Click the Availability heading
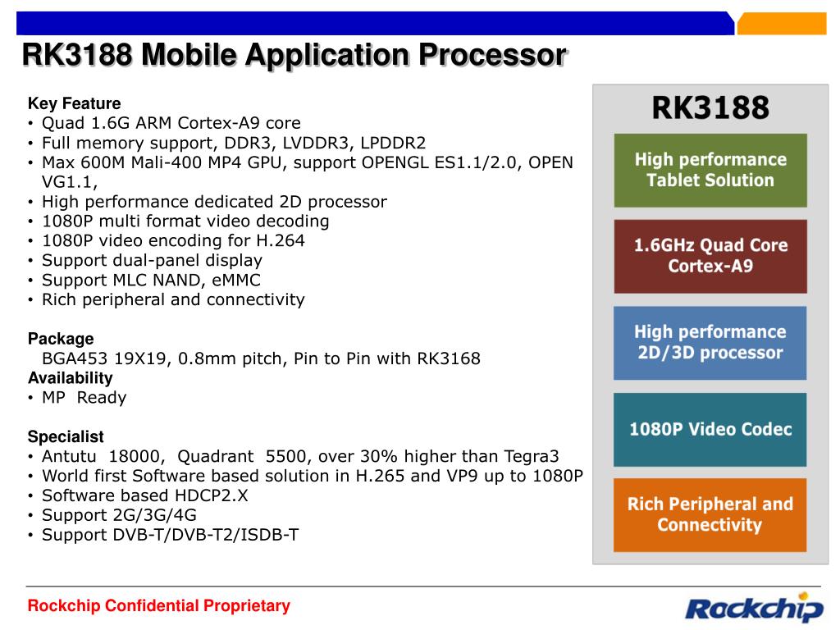Image resolution: width=840 pixels, height=630 pixels. [71, 378]
